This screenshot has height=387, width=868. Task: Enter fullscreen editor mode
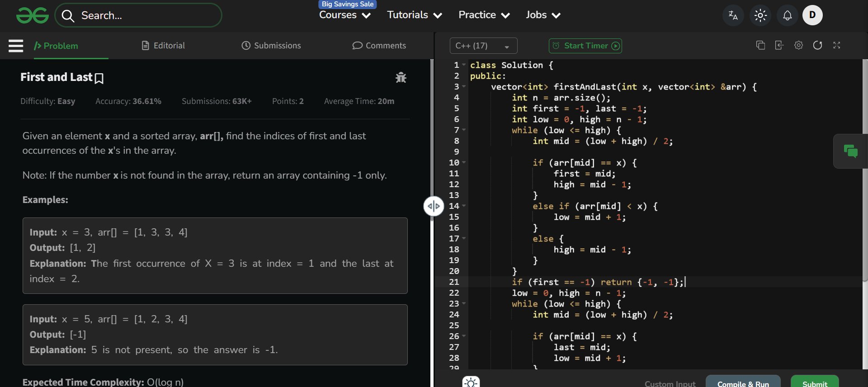[x=836, y=45]
